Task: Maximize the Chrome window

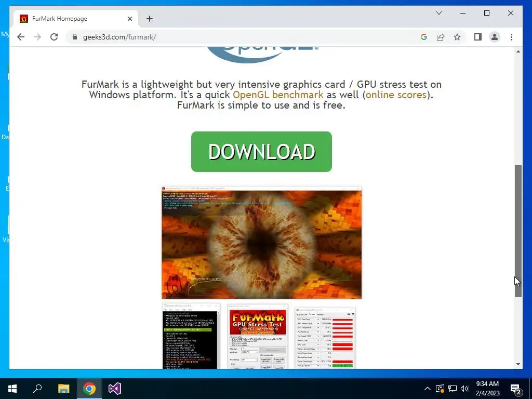Action: pyautogui.click(x=486, y=13)
